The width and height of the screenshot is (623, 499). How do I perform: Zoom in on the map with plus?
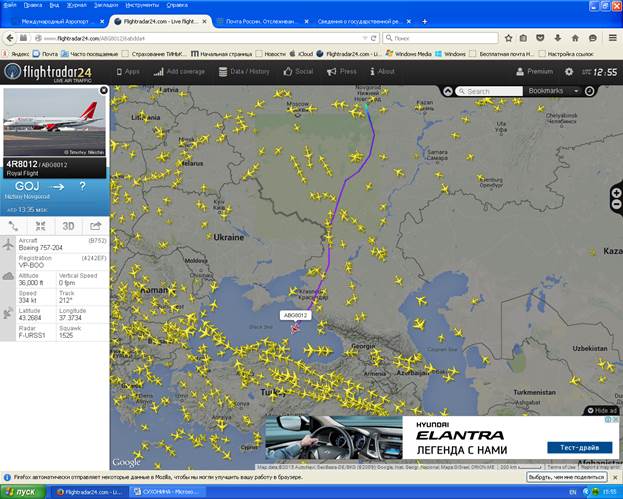pos(617,193)
